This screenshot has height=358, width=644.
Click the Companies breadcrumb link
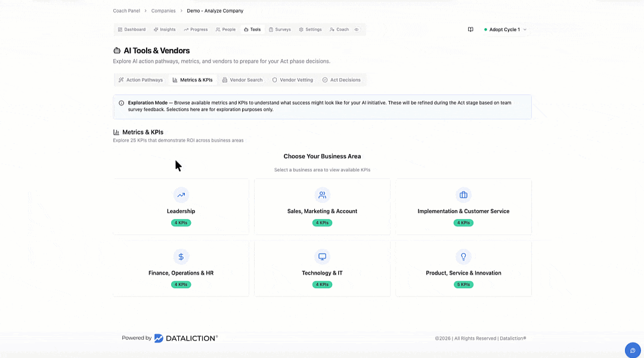point(163,11)
